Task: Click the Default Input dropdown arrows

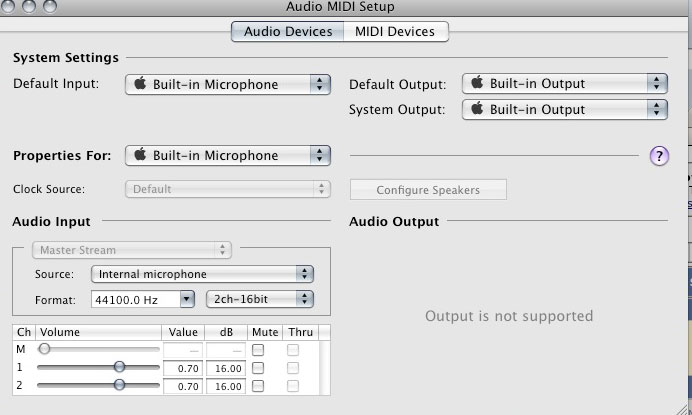Action: click(320, 84)
